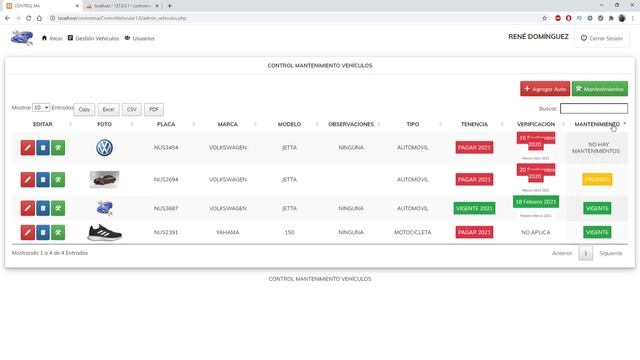Switch to the CONTROL MA browser tab

click(41, 6)
